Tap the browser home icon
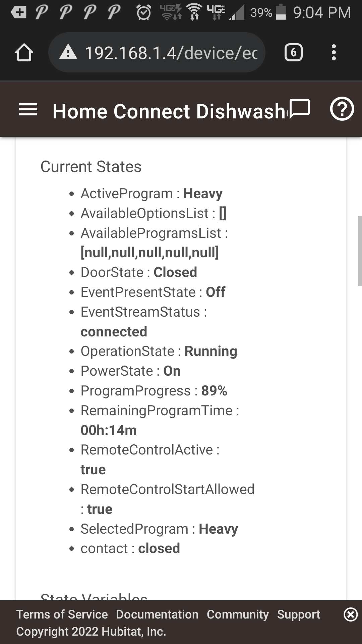The height and width of the screenshot is (644, 362). 24,53
